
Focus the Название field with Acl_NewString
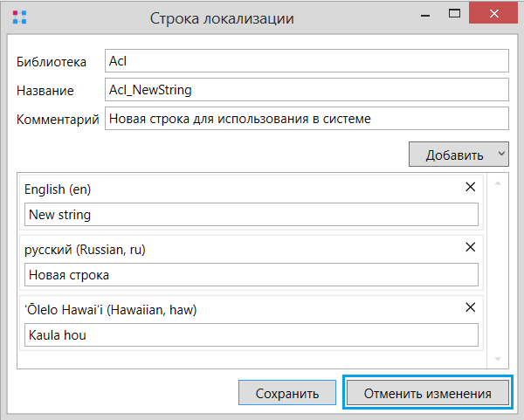point(307,90)
